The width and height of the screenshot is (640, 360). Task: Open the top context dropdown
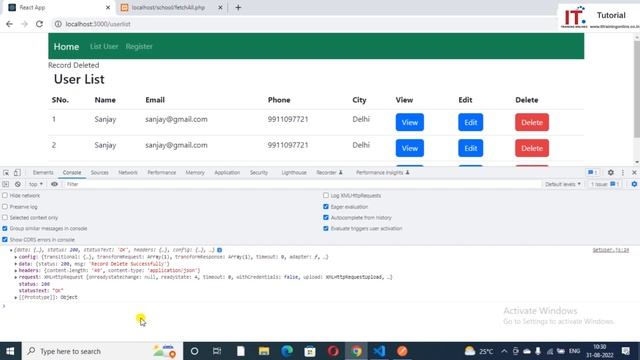[36, 184]
